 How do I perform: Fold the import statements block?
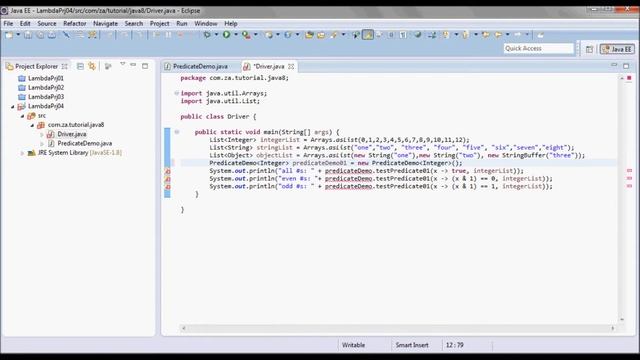[x=176, y=93]
